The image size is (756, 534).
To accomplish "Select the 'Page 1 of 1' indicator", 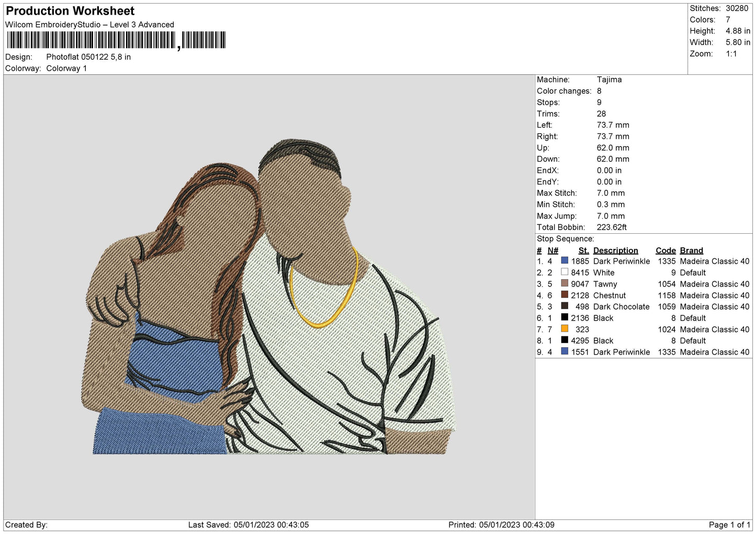I will (729, 525).
